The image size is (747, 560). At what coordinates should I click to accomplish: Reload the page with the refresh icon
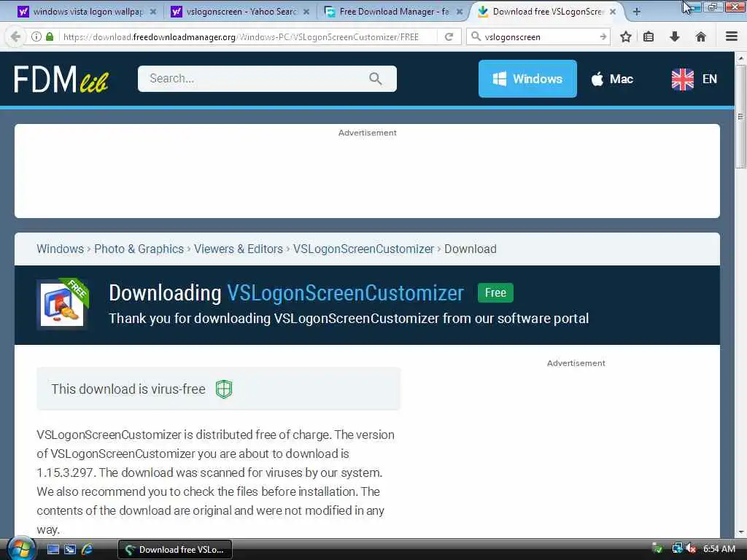pos(449,36)
